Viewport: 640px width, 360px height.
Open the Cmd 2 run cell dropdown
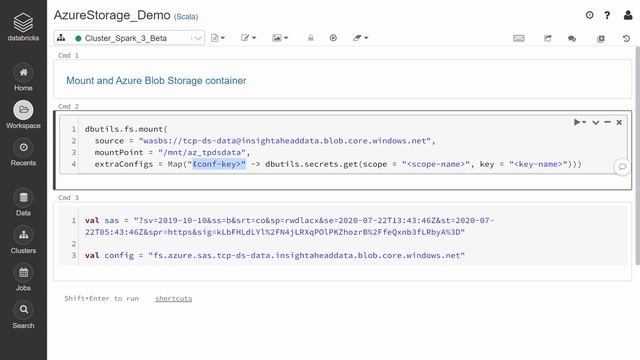[x=580, y=122]
